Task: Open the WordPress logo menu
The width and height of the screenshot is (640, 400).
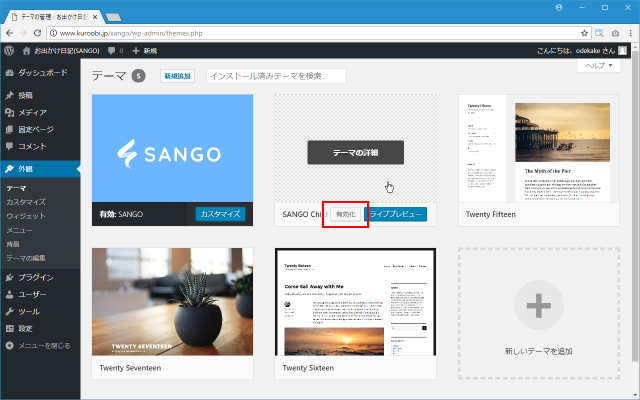Action: coord(9,51)
